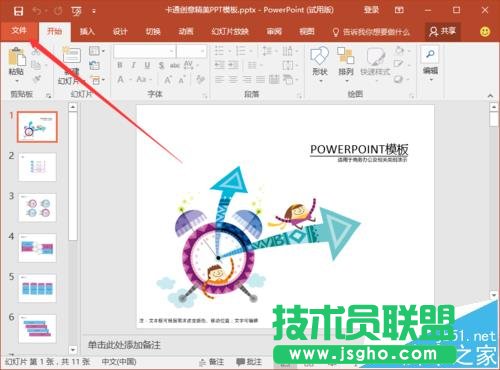Increase list indent level

click(233, 65)
